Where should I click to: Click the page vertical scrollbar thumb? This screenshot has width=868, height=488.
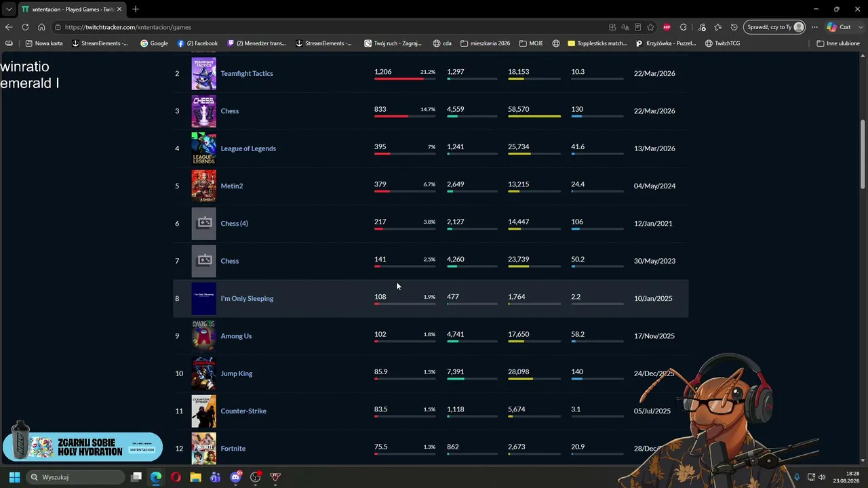pos(863,155)
